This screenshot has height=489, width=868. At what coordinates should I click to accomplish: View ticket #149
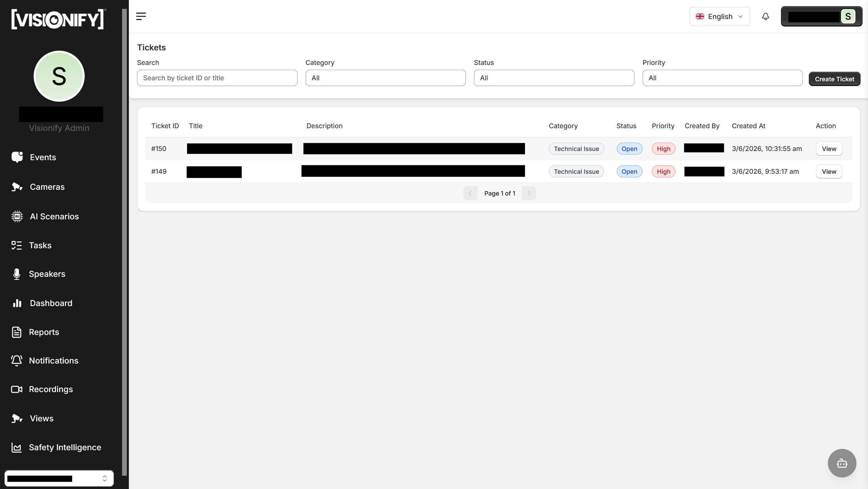829,171
